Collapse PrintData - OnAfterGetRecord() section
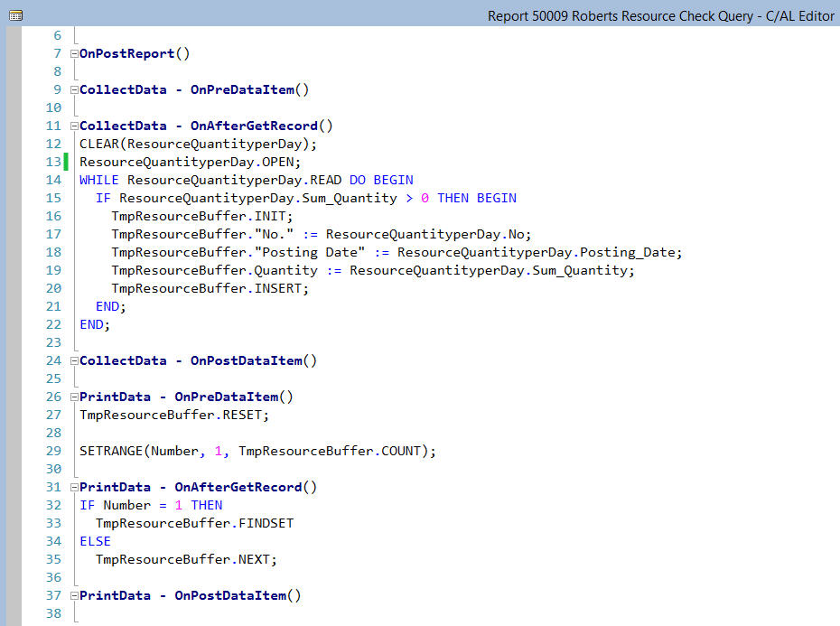 [74, 487]
